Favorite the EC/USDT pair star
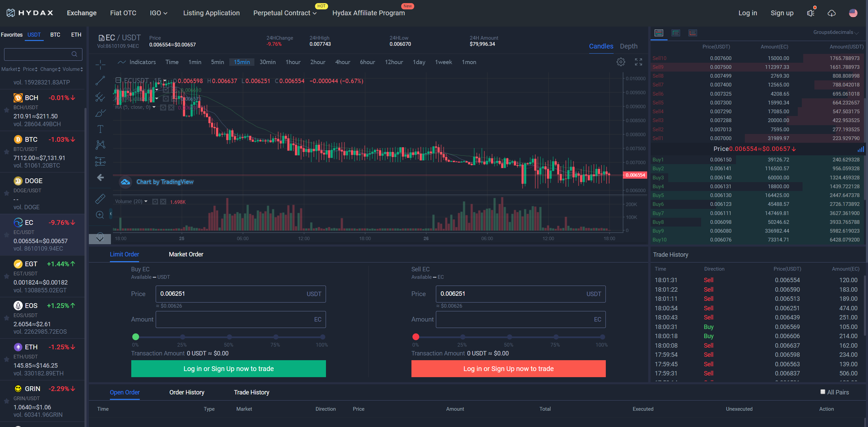Image resolution: width=868 pixels, height=427 pixels. pos(6,235)
